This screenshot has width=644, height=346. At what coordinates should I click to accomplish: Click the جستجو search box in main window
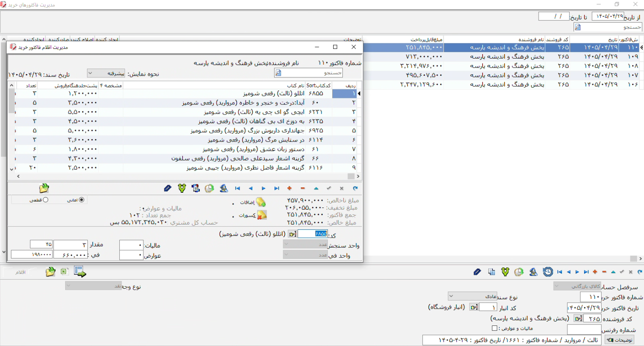click(x=608, y=27)
